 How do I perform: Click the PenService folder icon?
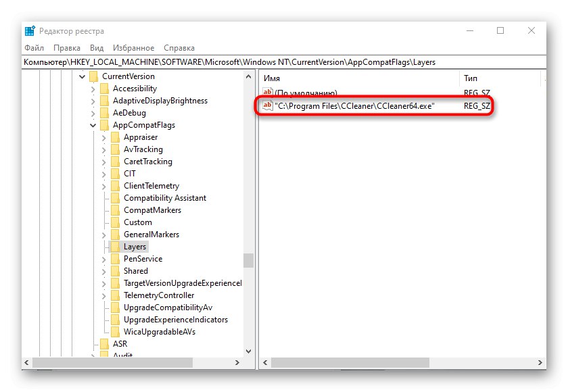click(115, 259)
